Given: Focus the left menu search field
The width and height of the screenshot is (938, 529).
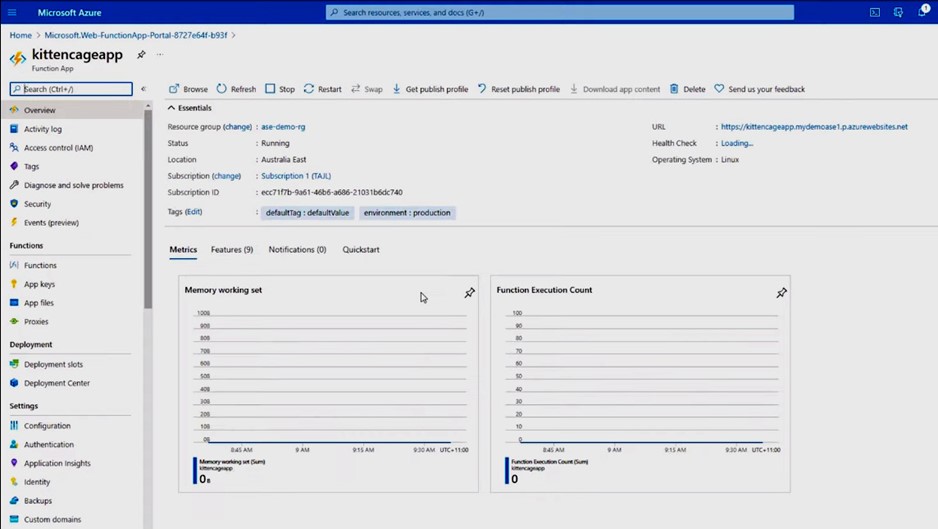Looking at the screenshot, I should [x=71, y=89].
